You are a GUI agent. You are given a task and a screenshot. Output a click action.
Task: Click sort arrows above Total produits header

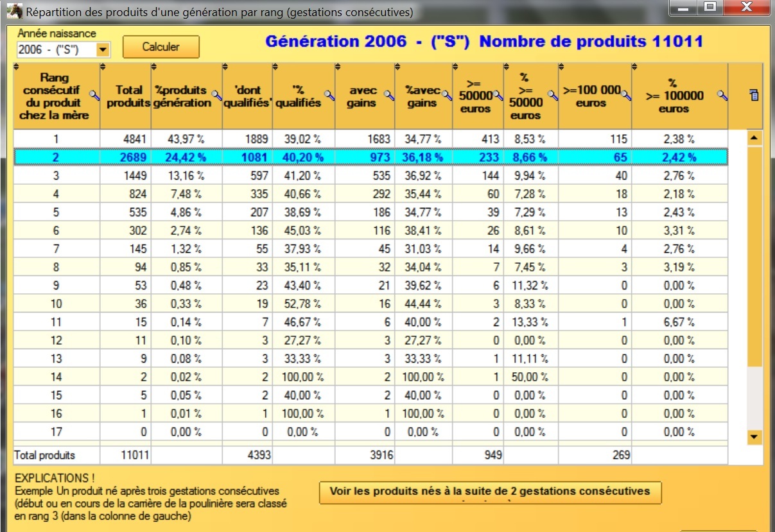tap(103, 66)
